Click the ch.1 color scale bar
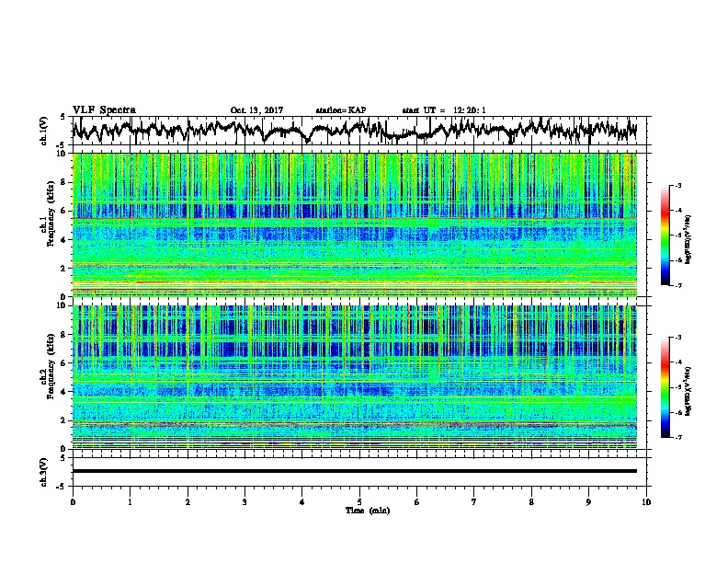The width and height of the screenshot is (728, 563). coord(665,235)
